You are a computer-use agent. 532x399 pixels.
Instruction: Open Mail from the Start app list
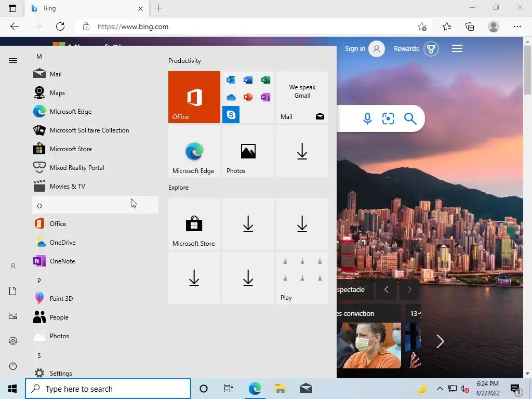95,74
